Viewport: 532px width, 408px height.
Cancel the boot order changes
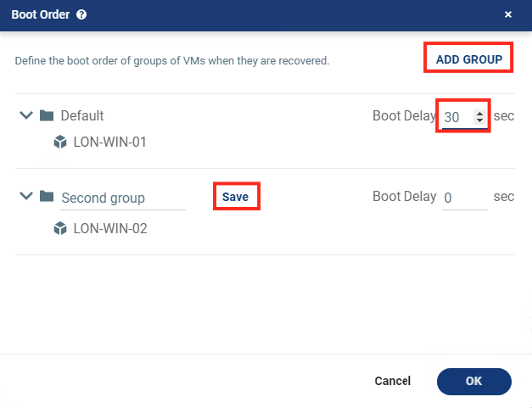point(393,381)
